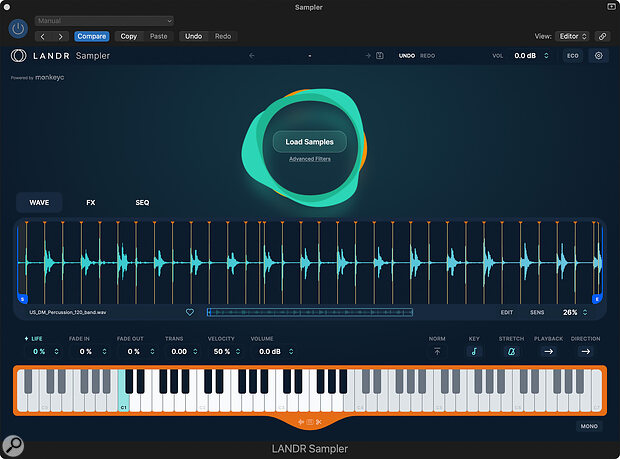Click Redo in the plugin header
620x459 pixels.
tap(223, 36)
